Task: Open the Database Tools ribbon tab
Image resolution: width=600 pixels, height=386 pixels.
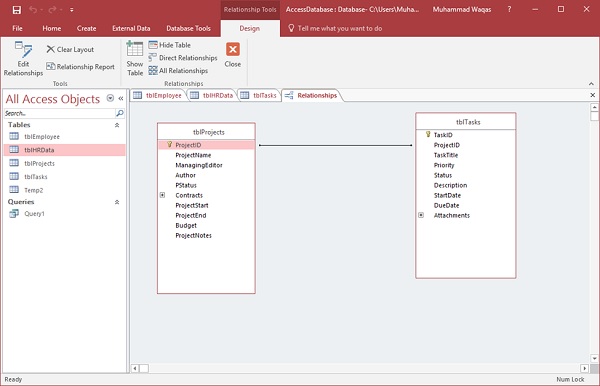Action: [188, 28]
